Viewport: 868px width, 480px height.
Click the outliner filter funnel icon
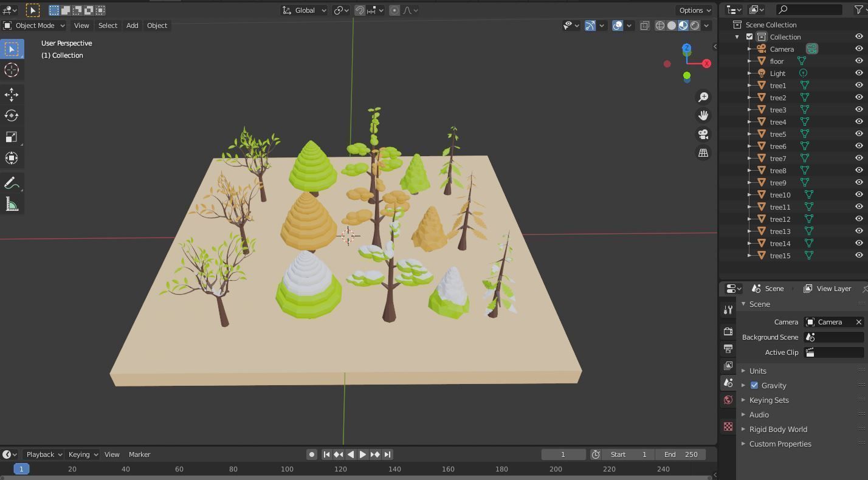pyautogui.click(x=859, y=10)
